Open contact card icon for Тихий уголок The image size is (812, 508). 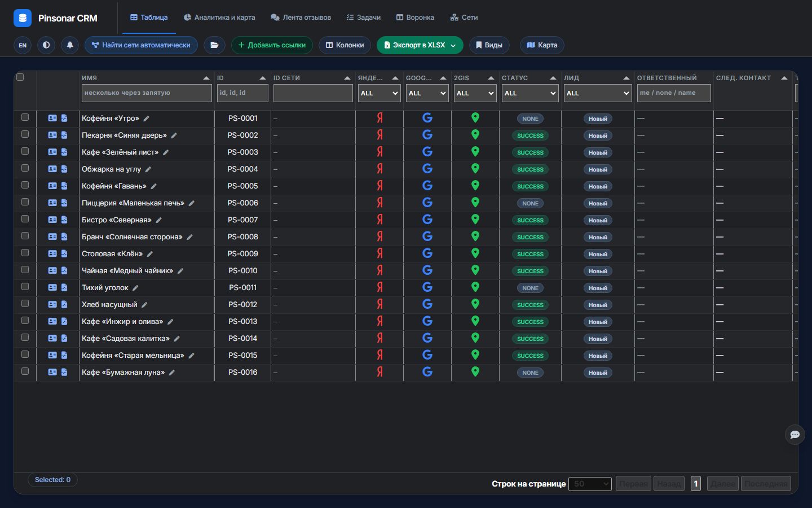coord(52,287)
